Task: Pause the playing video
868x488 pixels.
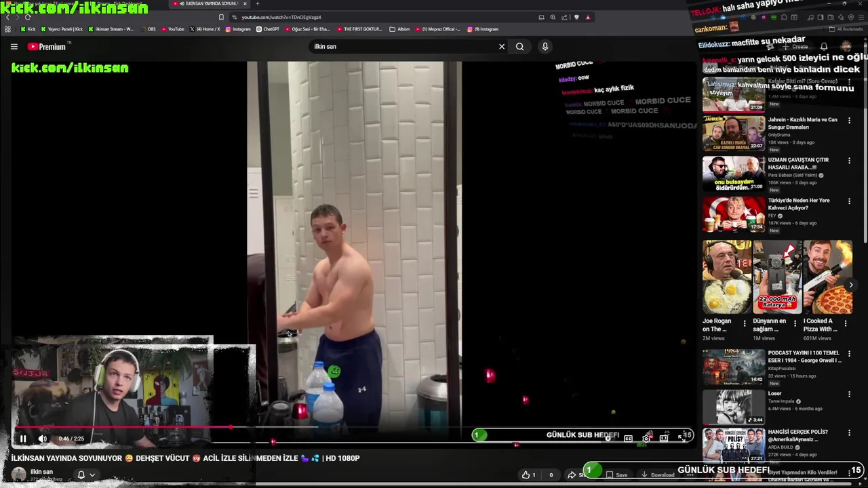Action: (x=23, y=439)
